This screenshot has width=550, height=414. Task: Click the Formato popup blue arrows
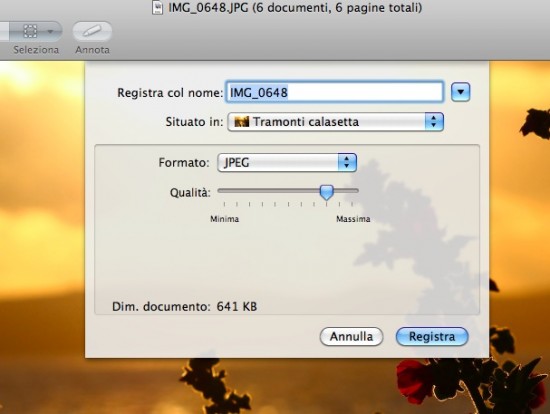(347, 162)
